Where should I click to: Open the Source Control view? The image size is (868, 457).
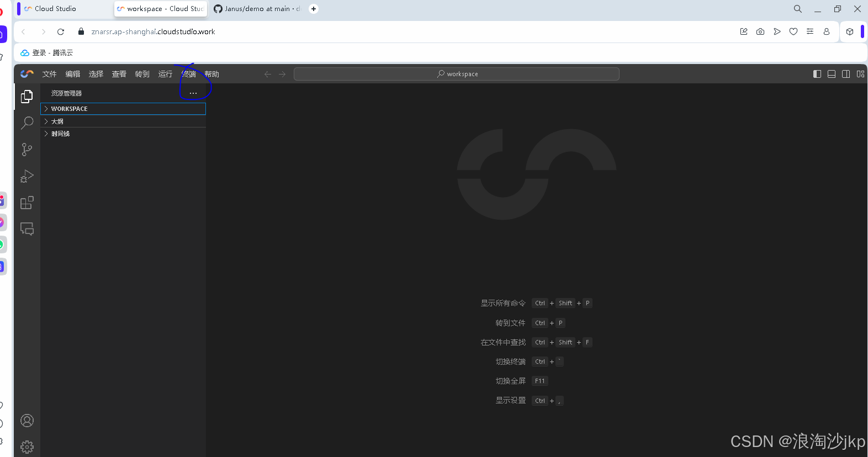click(x=27, y=150)
